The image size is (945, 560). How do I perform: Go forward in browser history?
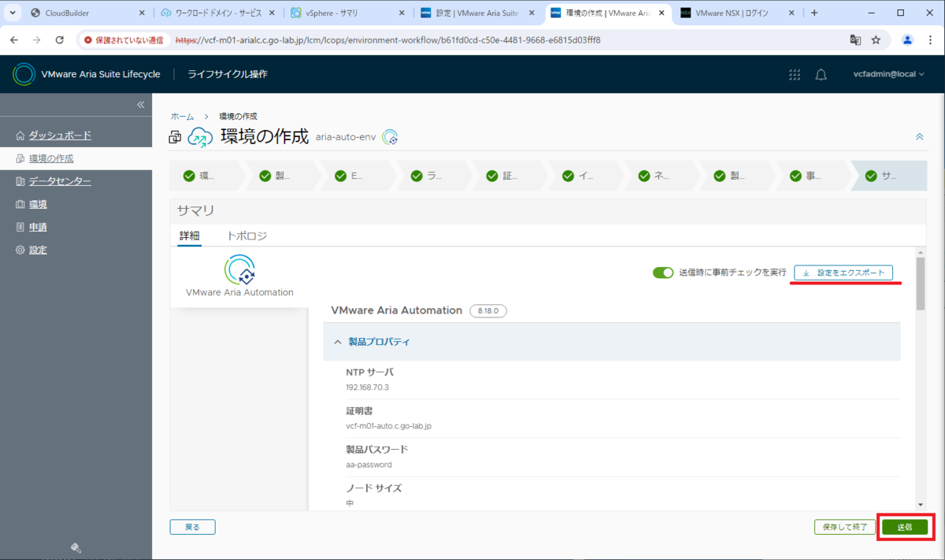tap(37, 39)
